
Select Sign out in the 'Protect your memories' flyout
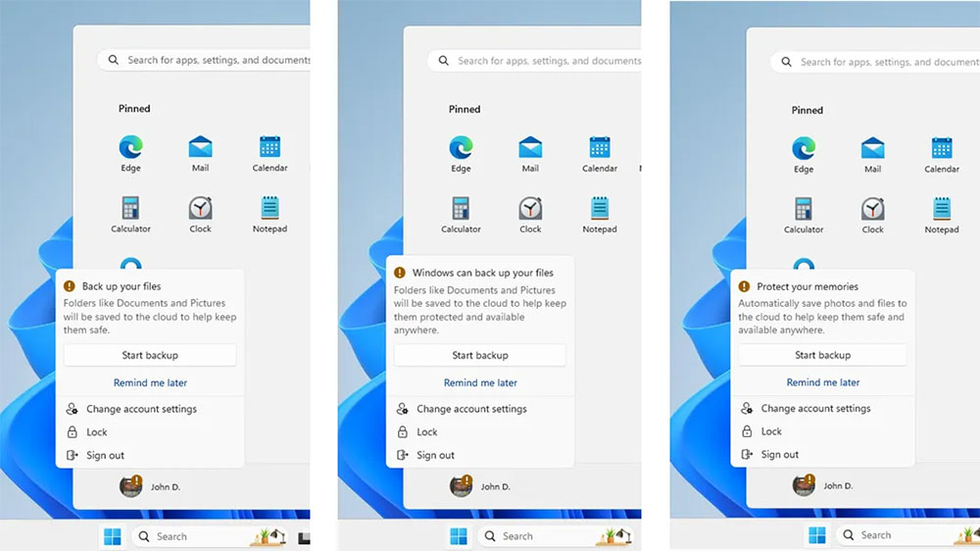pyautogui.click(x=822, y=455)
